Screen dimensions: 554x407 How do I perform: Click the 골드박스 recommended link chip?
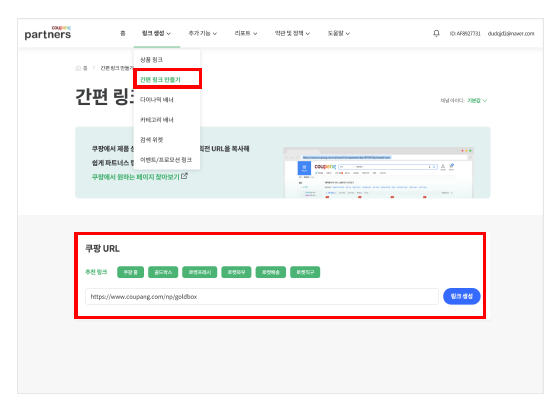tap(163, 272)
